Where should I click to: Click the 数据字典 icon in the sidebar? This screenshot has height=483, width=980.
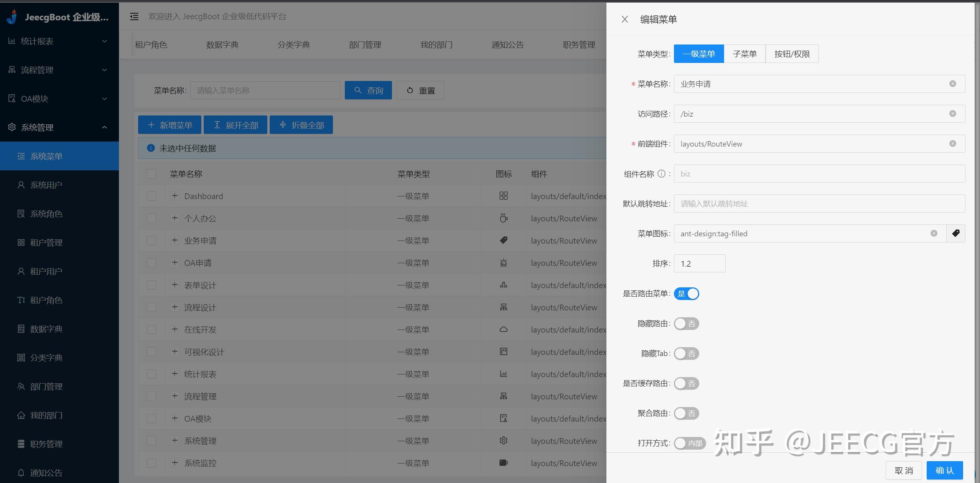point(21,329)
